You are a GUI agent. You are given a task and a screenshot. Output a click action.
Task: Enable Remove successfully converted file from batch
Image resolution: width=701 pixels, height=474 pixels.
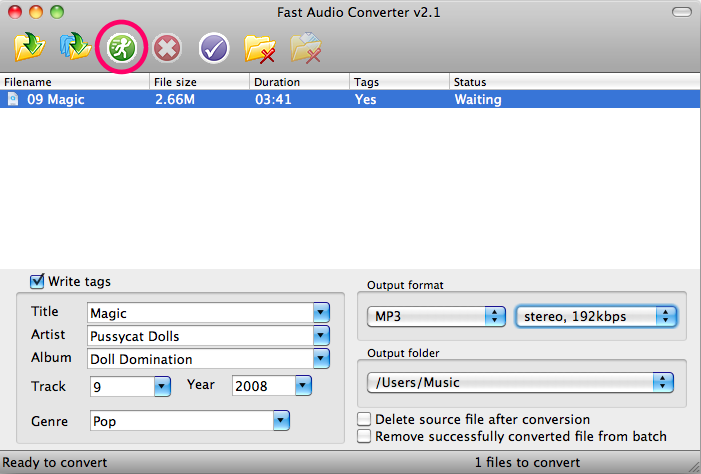click(x=364, y=436)
